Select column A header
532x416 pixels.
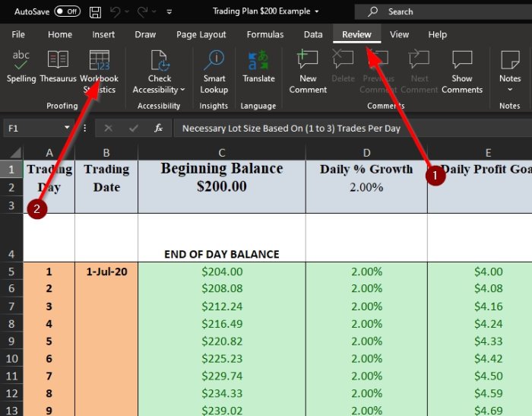tap(49, 153)
